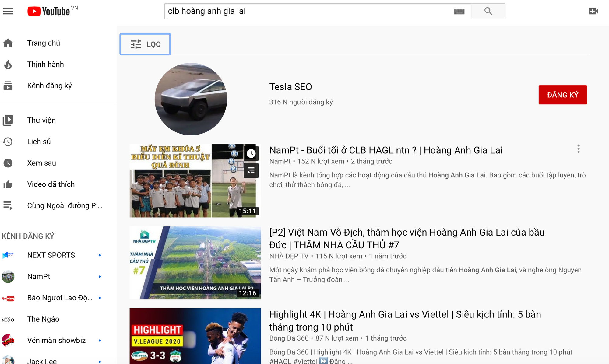Play the Thăm học viện 12:16 video thumbnail

(195, 263)
